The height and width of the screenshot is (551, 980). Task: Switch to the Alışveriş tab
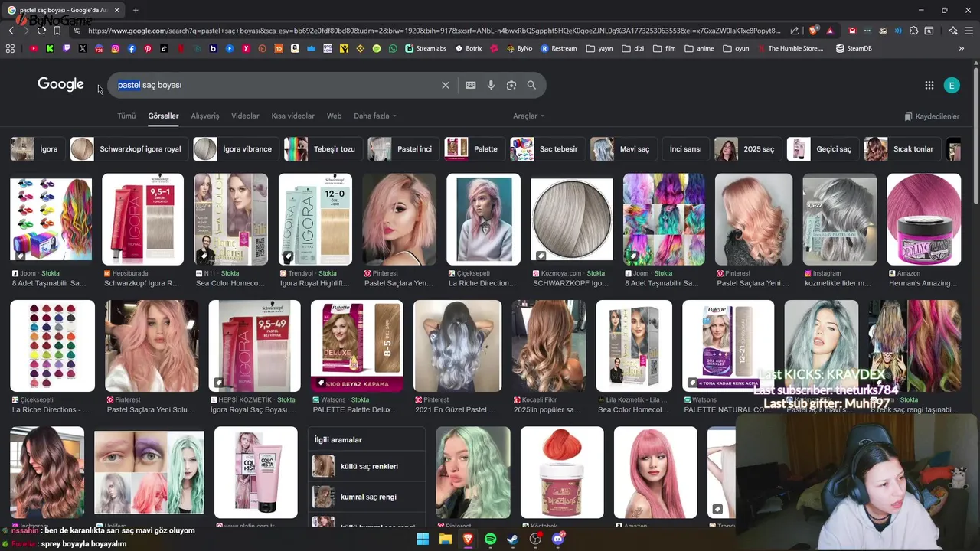tap(205, 116)
